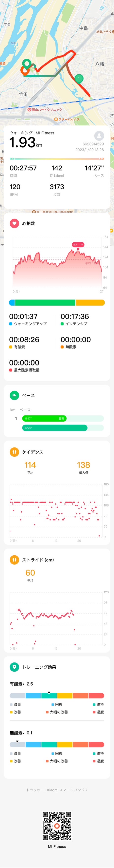The height and width of the screenshot is (868, 114).
Task: Tap the cadence footsteps icon
Action: tap(14, 452)
